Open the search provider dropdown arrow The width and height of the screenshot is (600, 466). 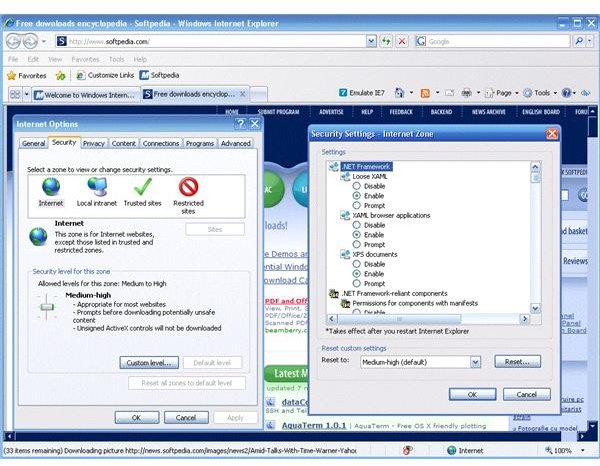point(590,41)
